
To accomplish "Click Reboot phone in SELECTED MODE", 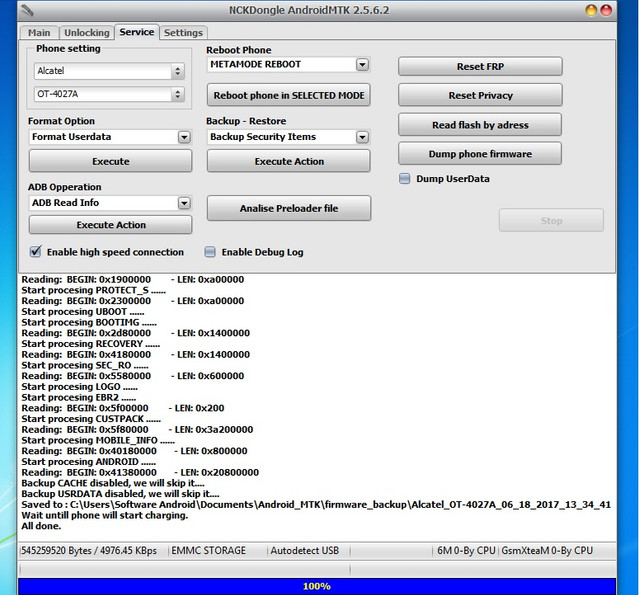I will coord(289,95).
